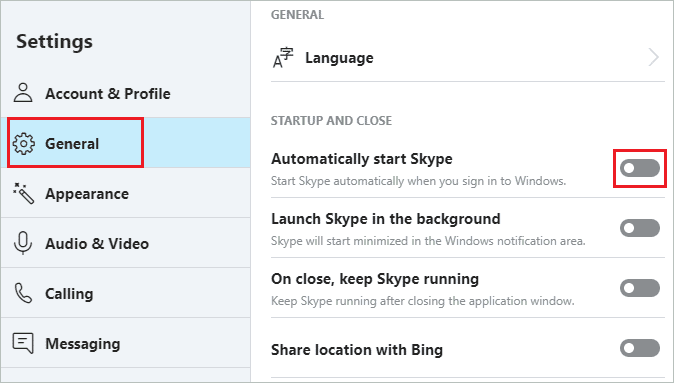Click the Messaging chat bubble icon
Viewport: 674px width, 383px height.
tap(23, 343)
